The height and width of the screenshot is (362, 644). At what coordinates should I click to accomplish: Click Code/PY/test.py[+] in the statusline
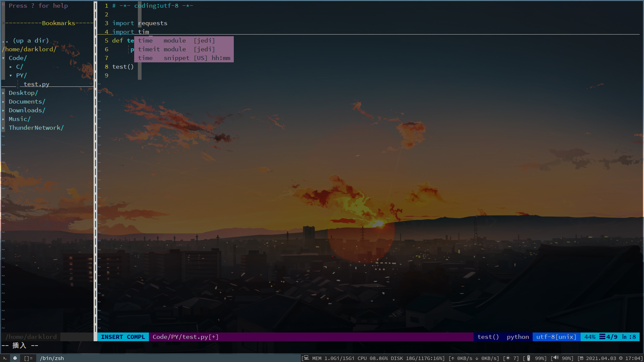(x=185, y=337)
